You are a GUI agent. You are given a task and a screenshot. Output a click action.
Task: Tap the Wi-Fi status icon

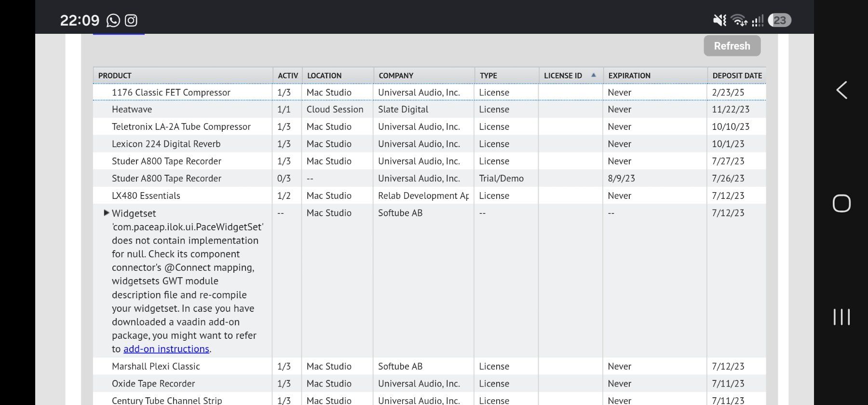tap(739, 20)
